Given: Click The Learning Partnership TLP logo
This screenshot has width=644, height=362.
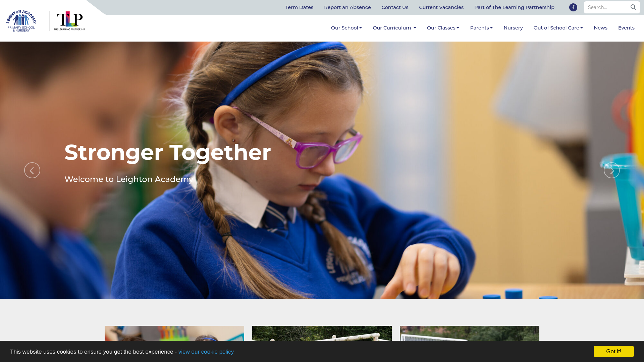Looking at the screenshot, I should click(69, 21).
